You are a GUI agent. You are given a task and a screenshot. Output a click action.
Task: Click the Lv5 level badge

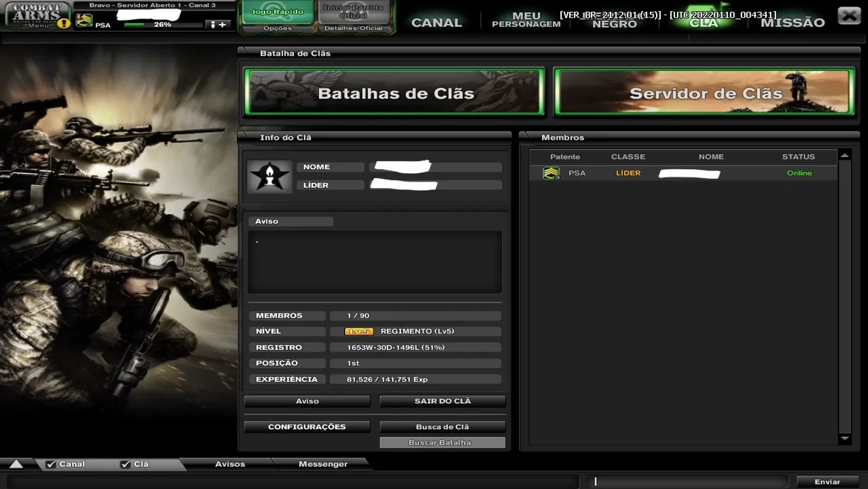359,331
